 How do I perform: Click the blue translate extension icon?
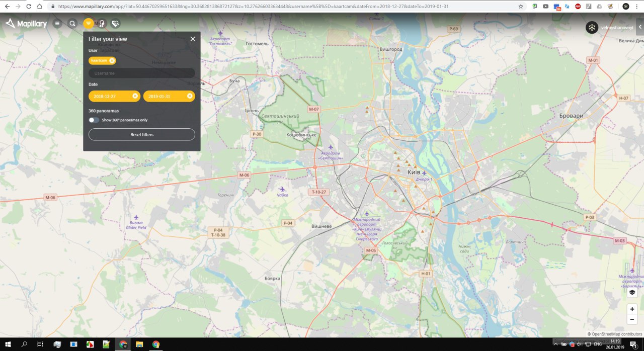coord(567,7)
